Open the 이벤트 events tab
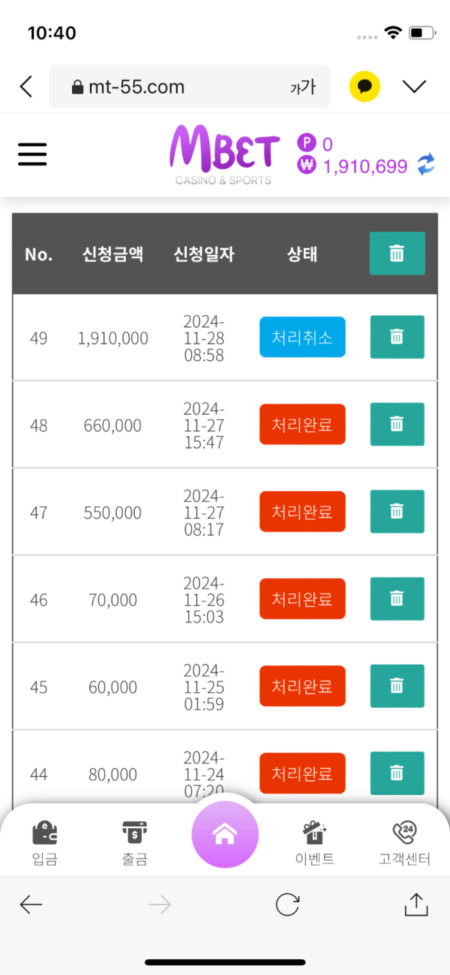The width and height of the screenshot is (450, 975). tap(315, 843)
